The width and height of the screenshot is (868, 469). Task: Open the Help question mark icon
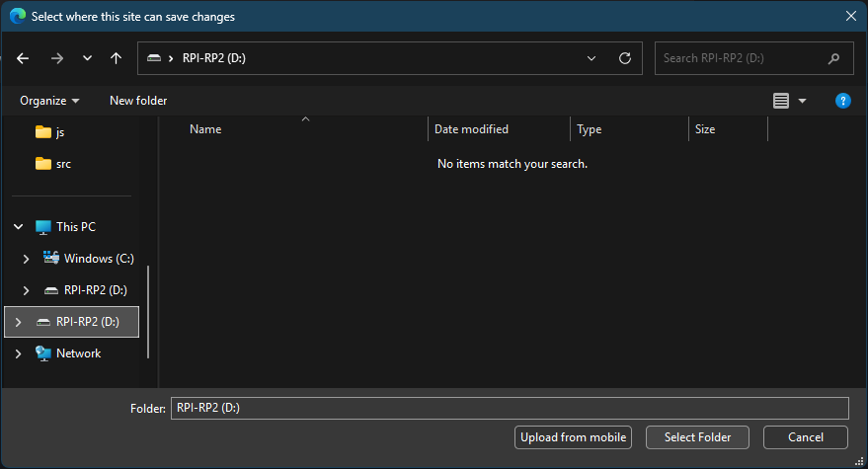[x=842, y=101]
